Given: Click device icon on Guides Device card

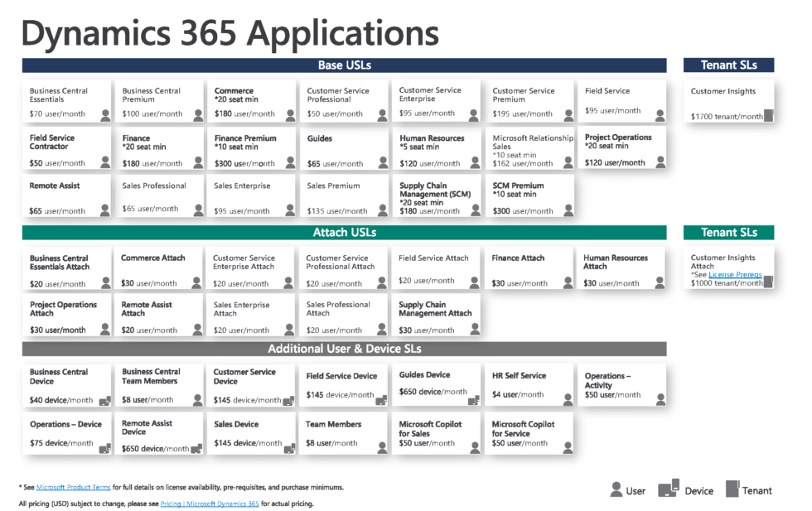Looking at the screenshot, I should click(x=474, y=400).
